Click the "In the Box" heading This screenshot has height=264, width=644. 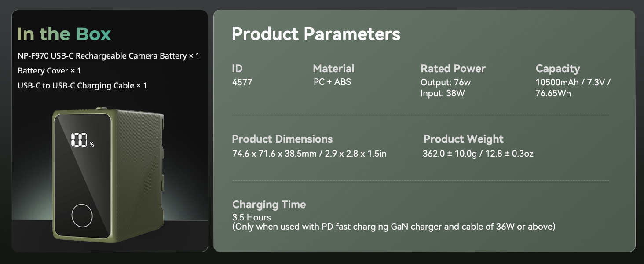click(x=64, y=34)
